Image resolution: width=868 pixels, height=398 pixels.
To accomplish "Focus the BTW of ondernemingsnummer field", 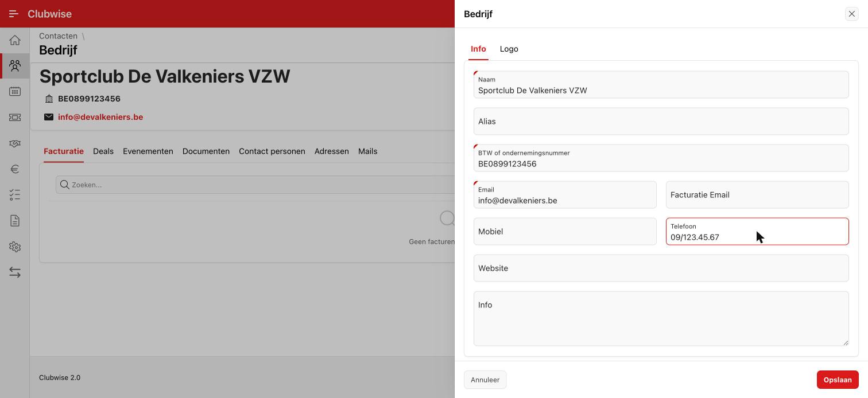I will pyautogui.click(x=661, y=158).
